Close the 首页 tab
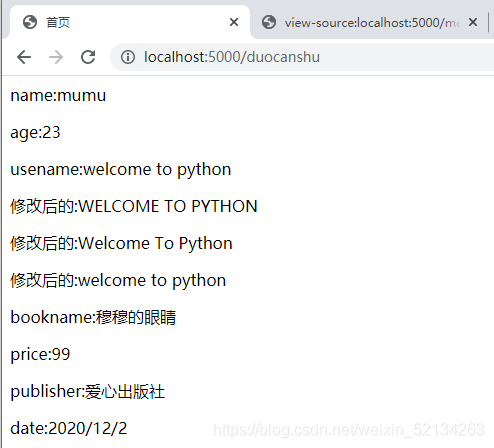The width and height of the screenshot is (494, 448). 234,22
